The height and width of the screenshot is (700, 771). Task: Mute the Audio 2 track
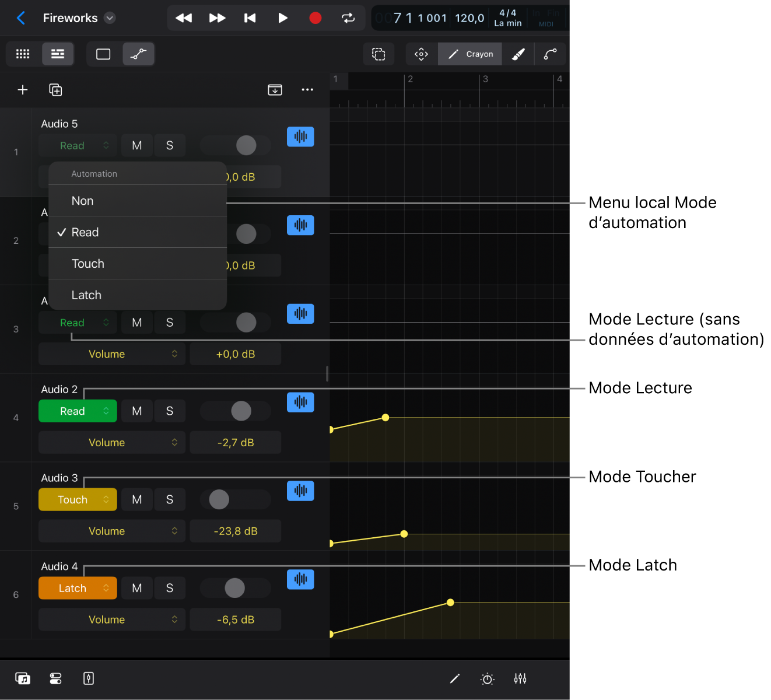pos(136,411)
